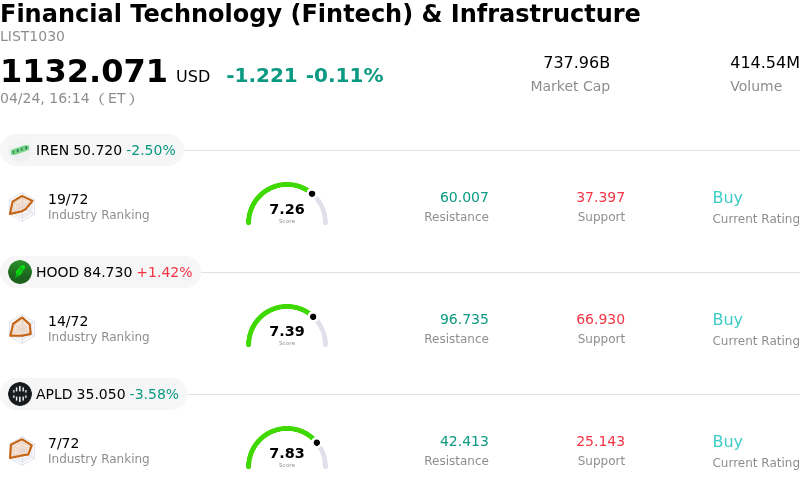Click the index price 1132.071
Viewport: 800px width, 488px height.
click(x=84, y=72)
